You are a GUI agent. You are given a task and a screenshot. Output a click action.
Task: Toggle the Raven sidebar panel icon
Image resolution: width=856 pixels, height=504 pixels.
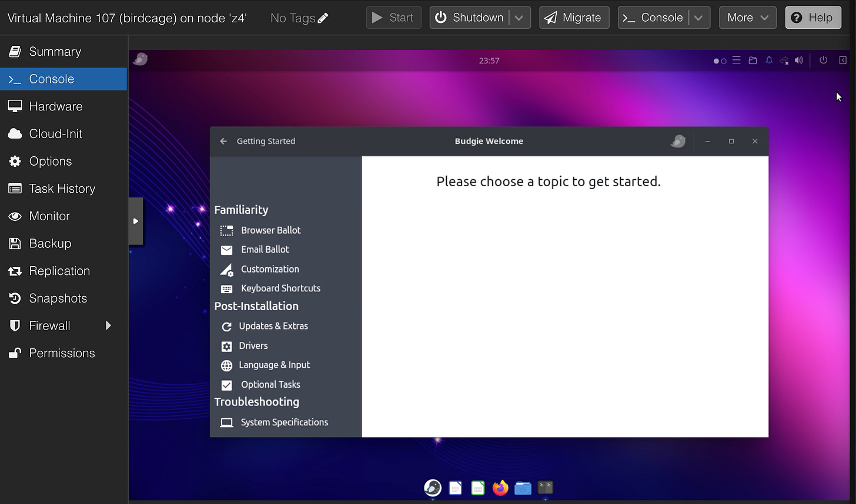coord(842,61)
